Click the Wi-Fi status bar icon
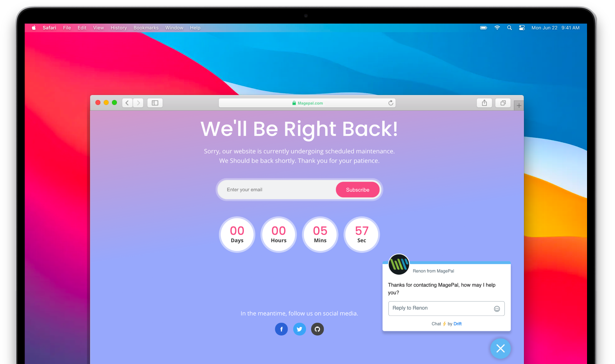 497,27
